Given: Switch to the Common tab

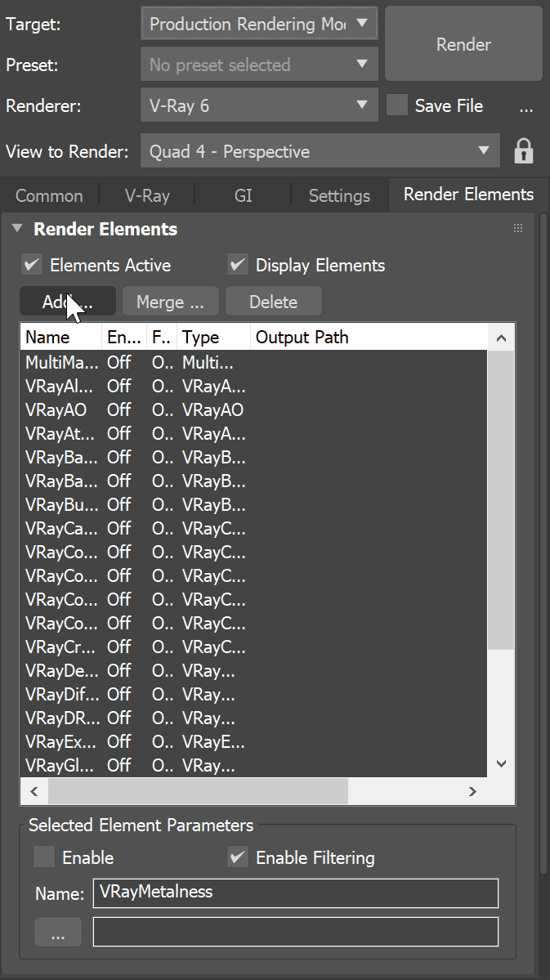Looking at the screenshot, I should [47, 195].
